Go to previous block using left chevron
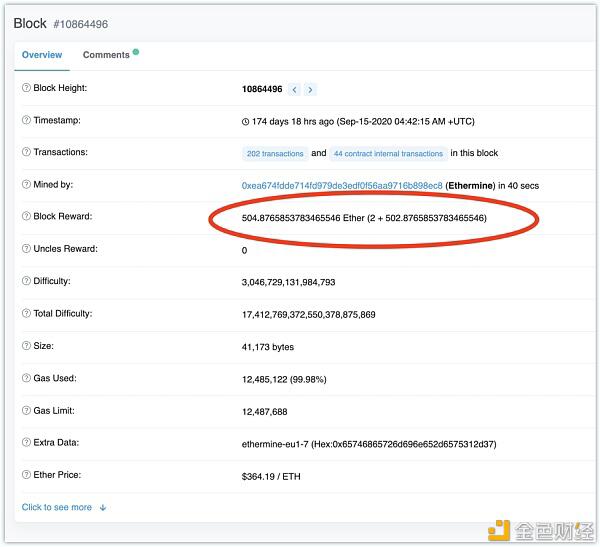Image resolution: width=600 pixels, height=547 pixels. (x=294, y=90)
